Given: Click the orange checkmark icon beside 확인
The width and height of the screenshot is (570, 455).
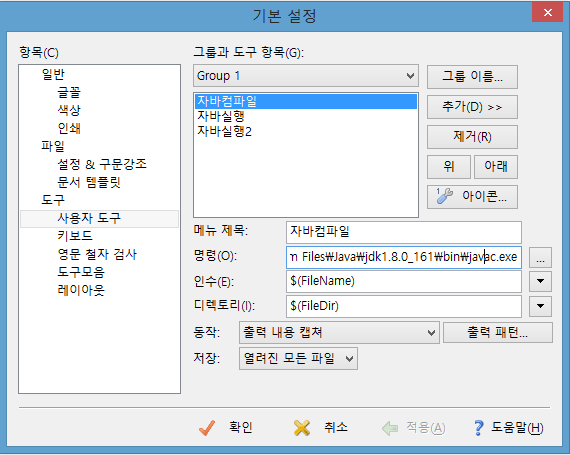Looking at the screenshot, I should 207,428.
